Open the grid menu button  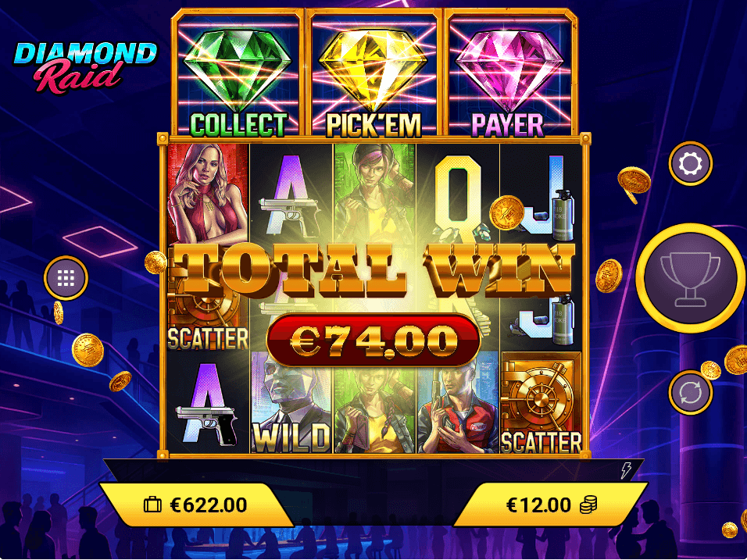coord(66,278)
